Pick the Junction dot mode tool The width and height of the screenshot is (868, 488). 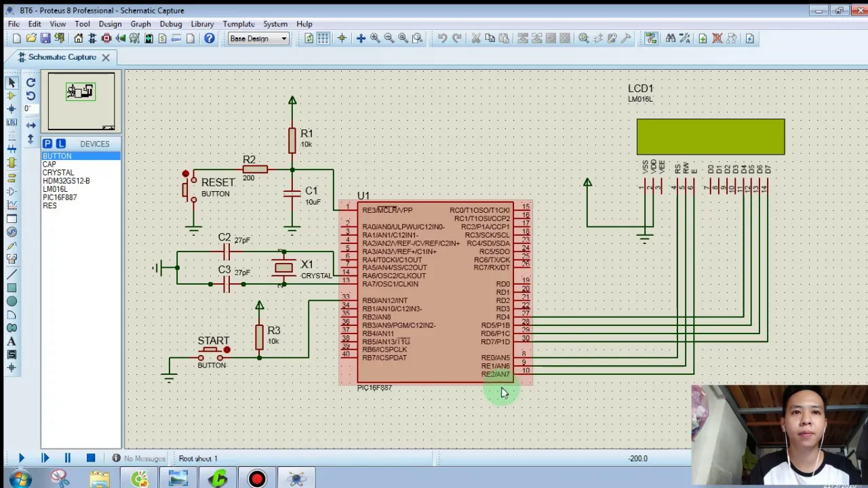pos(12,109)
